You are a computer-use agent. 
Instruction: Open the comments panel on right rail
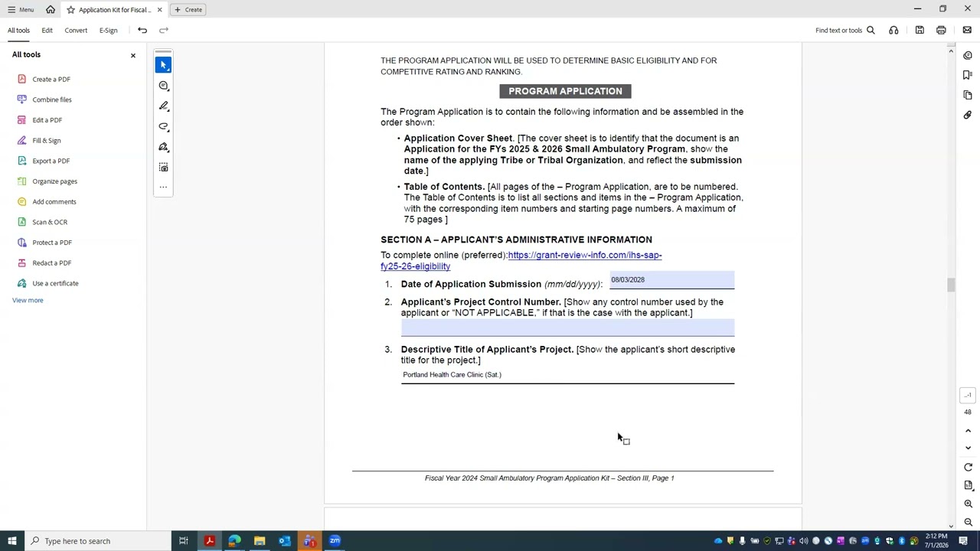[968, 55]
